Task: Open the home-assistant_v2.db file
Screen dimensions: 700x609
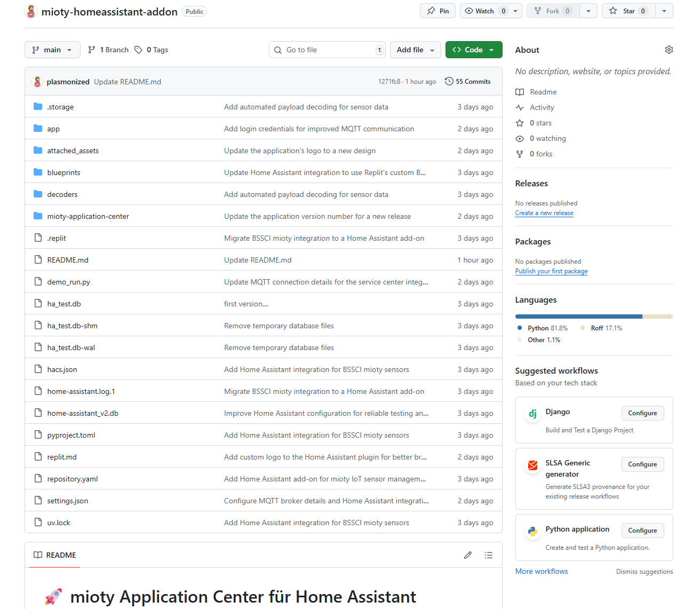Action: click(83, 413)
